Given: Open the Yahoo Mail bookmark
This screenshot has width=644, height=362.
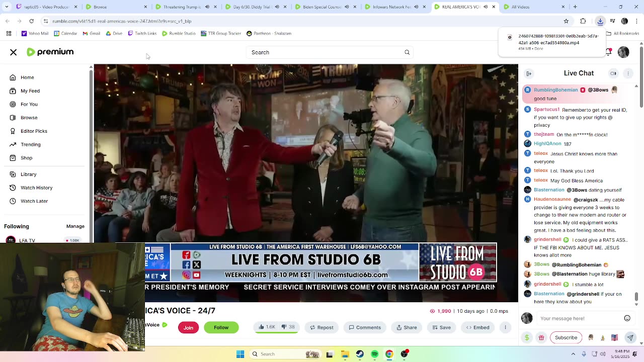Looking at the screenshot, I should click(35, 34).
